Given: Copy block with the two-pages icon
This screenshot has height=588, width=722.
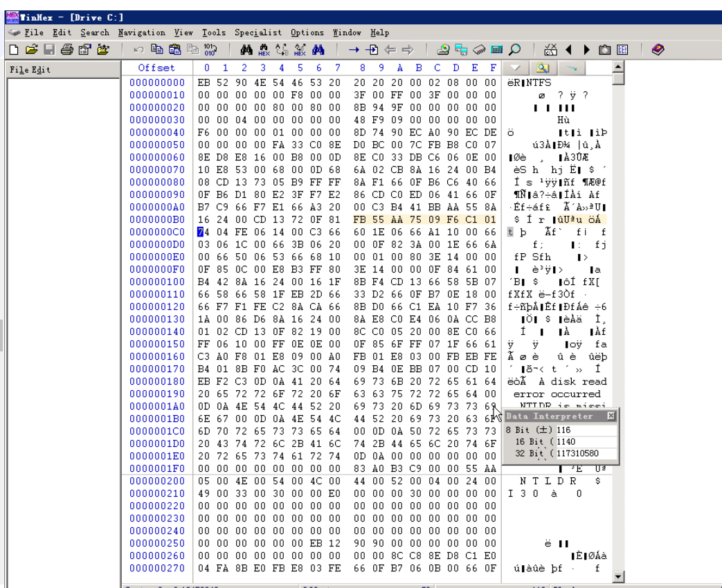Looking at the screenshot, I should (157, 50).
